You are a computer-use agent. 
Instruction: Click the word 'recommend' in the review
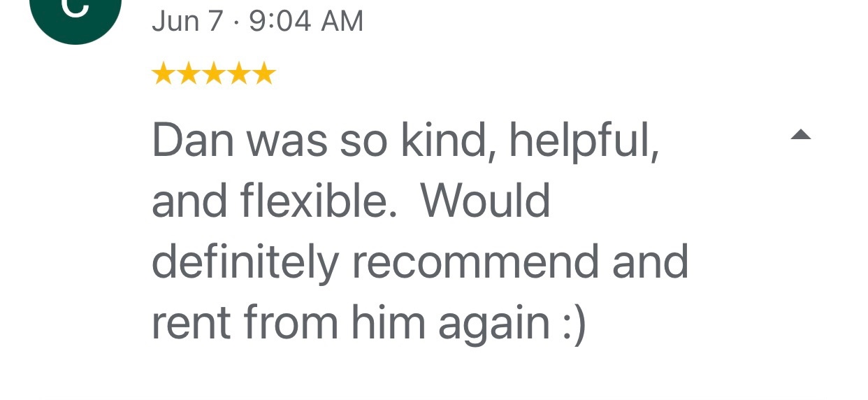(475, 262)
